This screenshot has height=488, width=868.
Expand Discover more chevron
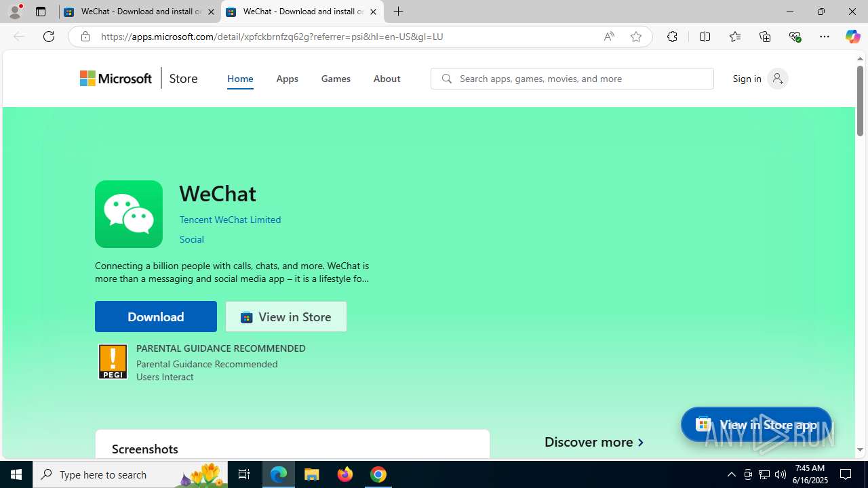tap(640, 442)
